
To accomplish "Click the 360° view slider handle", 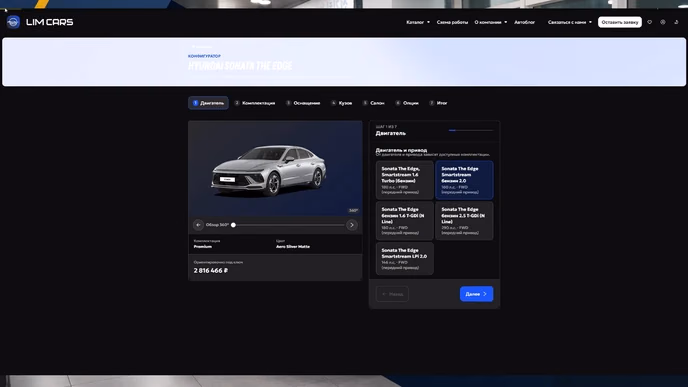I will tap(233, 225).
